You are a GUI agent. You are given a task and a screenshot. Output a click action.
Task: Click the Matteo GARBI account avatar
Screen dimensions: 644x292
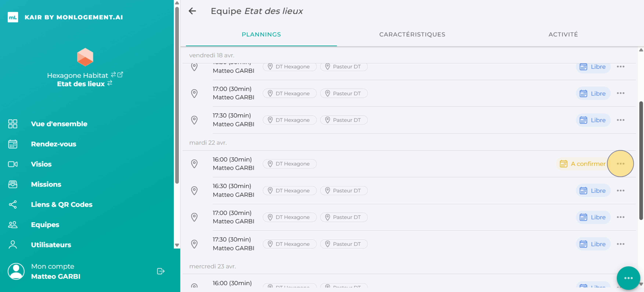pyautogui.click(x=16, y=271)
